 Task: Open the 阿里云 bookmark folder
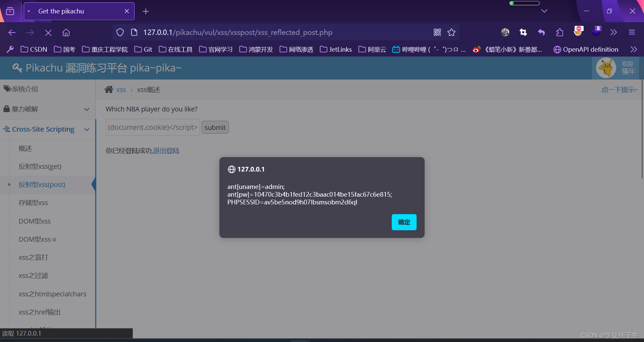coord(372,49)
